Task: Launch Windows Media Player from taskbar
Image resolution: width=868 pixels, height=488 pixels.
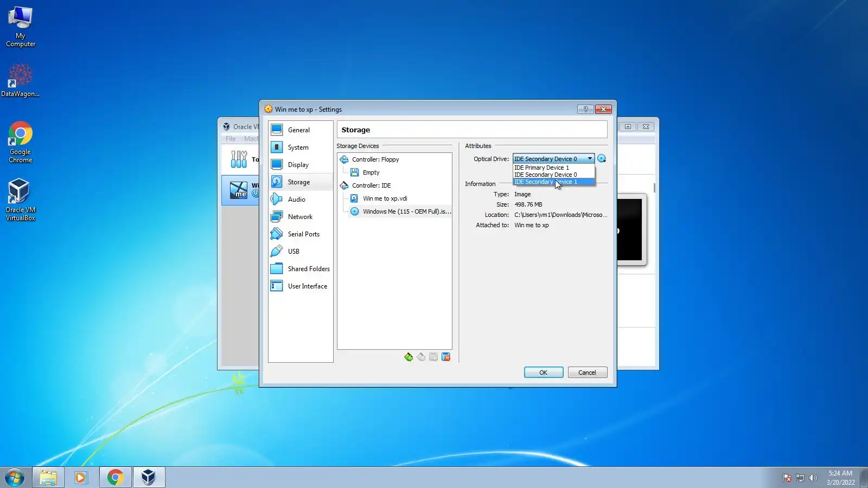Action: pyautogui.click(x=81, y=478)
